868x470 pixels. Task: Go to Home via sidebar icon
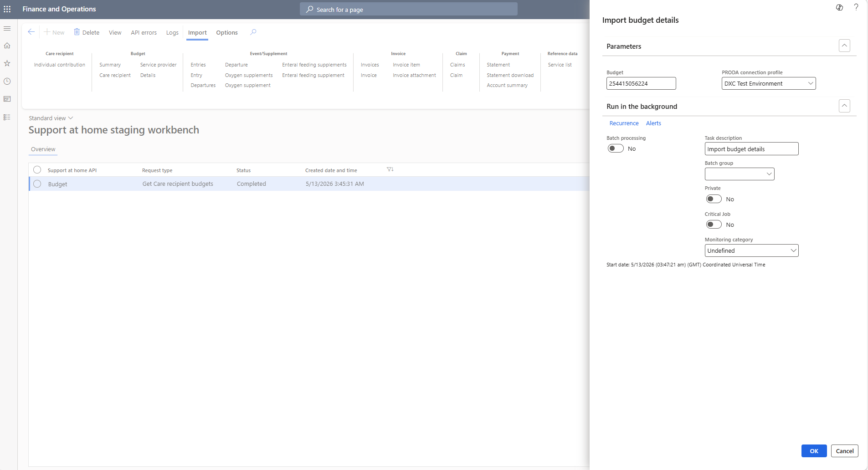[x=7, y=46]
